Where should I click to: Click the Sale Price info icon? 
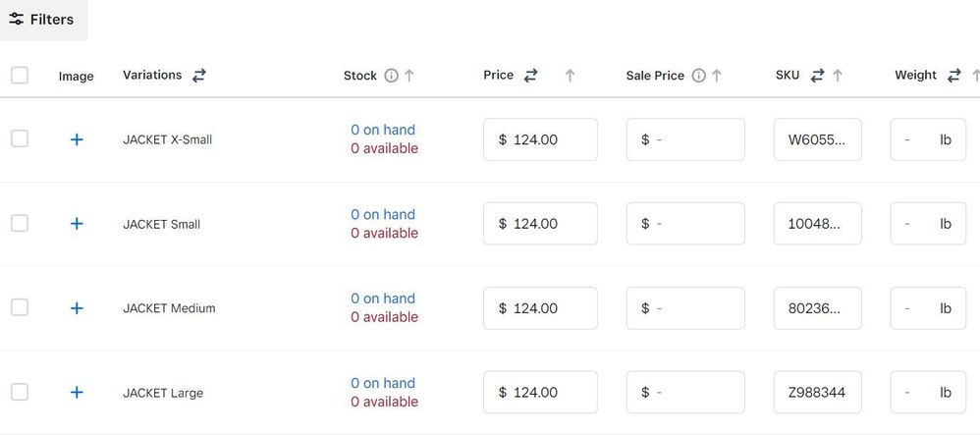[x=698, y=76]
